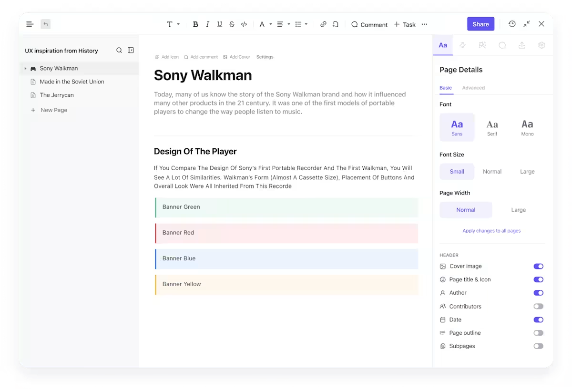The width and height of the screenshot is (572, 392).
Task: Switch to the Basic tab
Action: coord(446,88)
